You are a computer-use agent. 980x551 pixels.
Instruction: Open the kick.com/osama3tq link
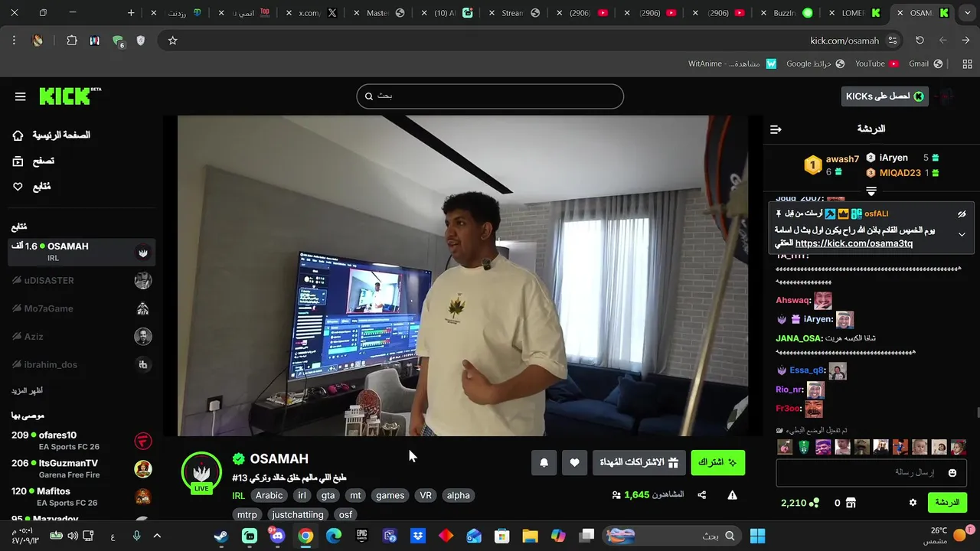point(854,243)
